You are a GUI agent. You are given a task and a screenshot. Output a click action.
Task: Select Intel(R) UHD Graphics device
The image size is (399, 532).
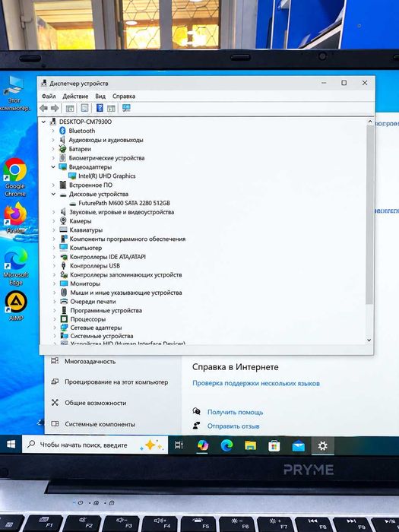coord(107,176)
